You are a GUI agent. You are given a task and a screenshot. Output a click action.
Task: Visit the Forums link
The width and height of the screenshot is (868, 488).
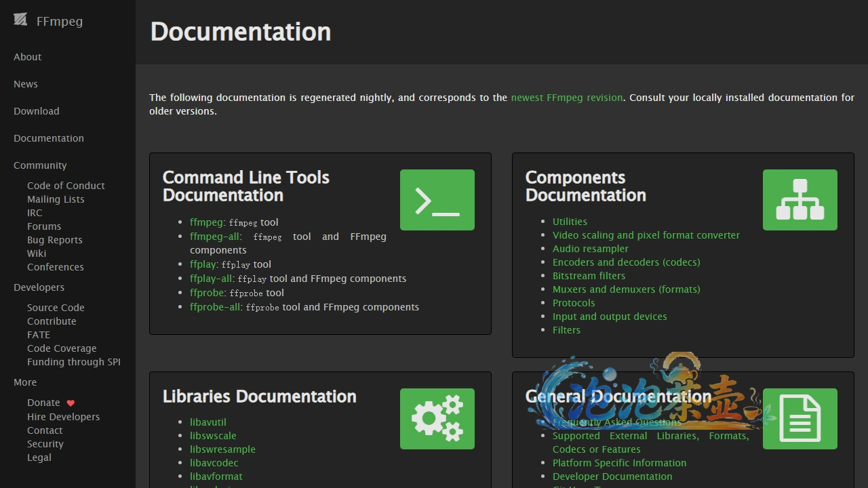tap(44, 226)
